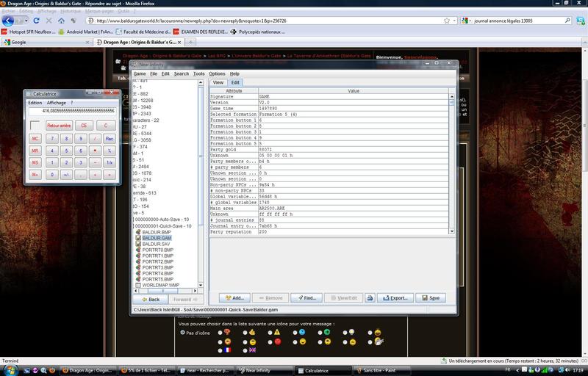Click the Save button in Near Infinity

[x=431, y=297]
